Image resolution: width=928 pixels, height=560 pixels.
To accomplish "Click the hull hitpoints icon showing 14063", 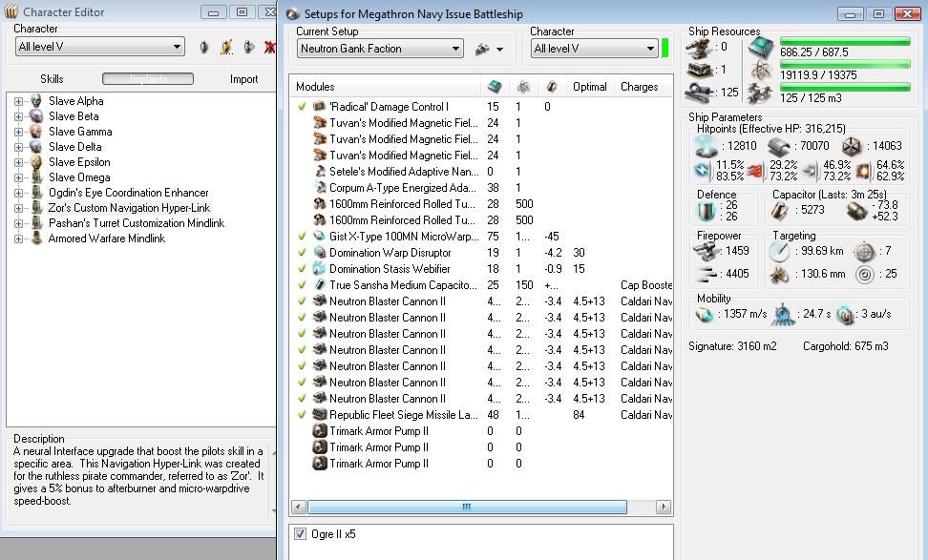I will (852, 145).
